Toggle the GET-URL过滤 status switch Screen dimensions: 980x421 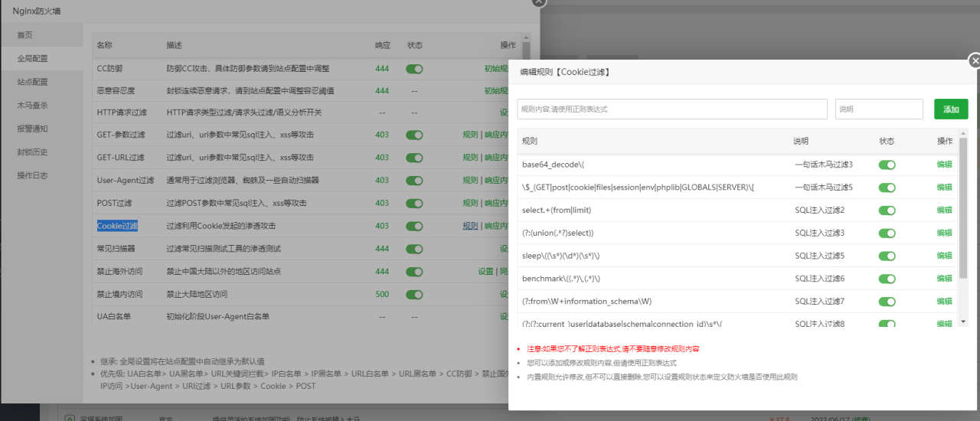point(414,158)
